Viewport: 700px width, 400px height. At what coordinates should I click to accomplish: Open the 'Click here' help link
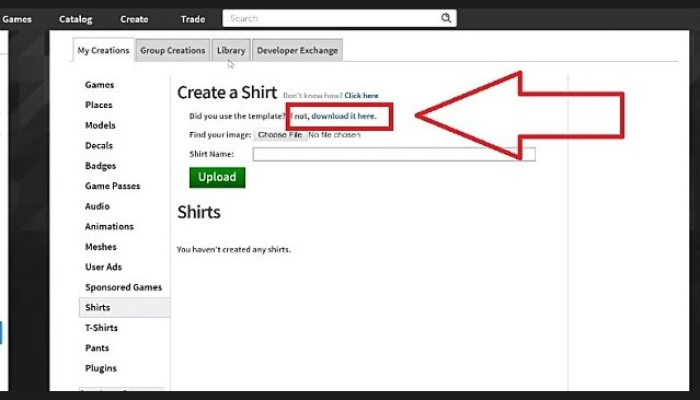tap(361, 96)
